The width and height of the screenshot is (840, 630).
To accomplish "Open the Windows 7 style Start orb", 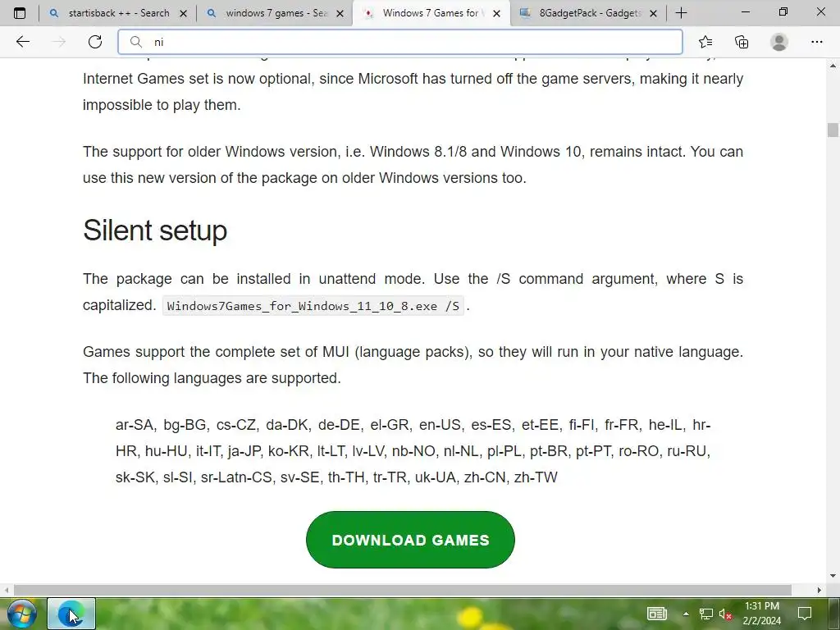I will tap(21, 614).
